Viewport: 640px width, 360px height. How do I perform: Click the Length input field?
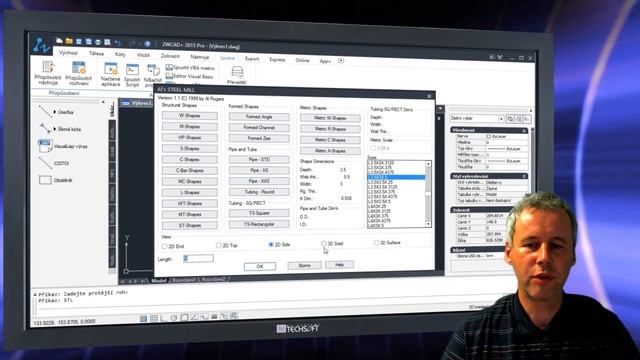[198, 258]
